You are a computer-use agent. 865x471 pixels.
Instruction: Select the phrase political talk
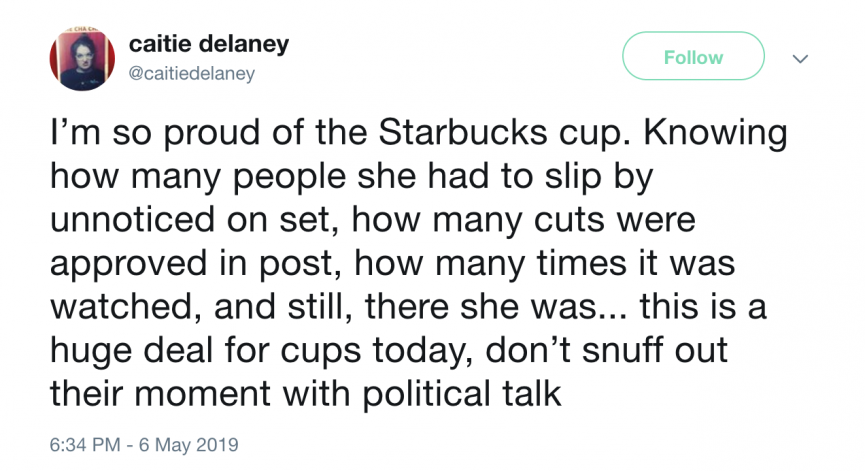pyautogui.click(x=462, y=395)
